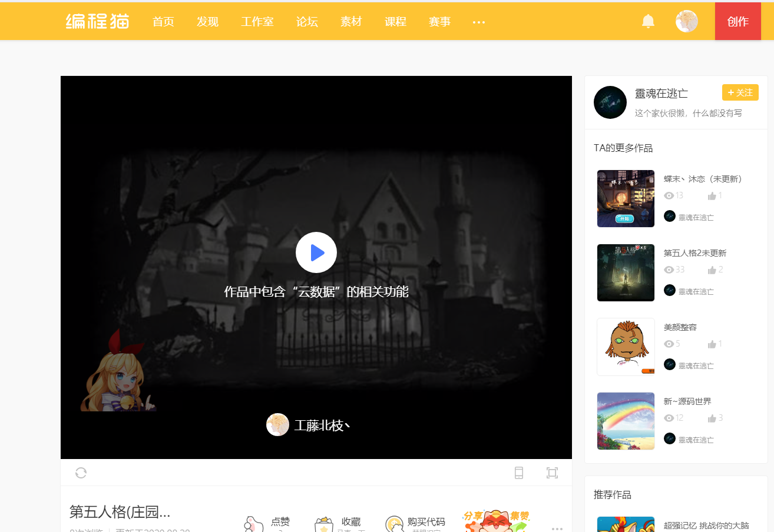Click the 这个家伙很懒，什么都没有写 bio text

point(689,113)
